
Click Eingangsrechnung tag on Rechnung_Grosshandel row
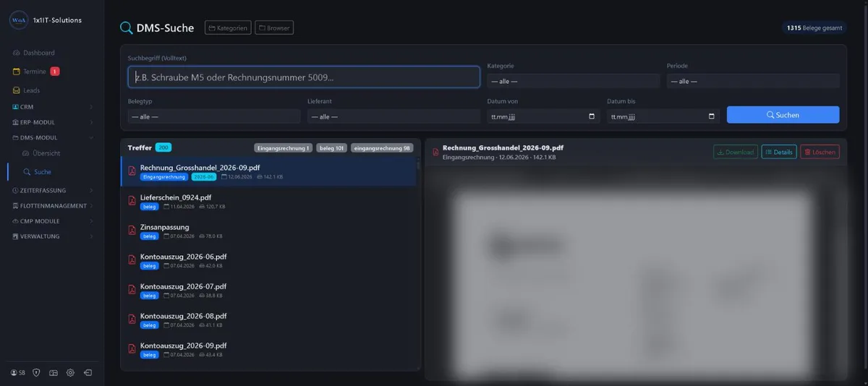click(x=164, y=176)
